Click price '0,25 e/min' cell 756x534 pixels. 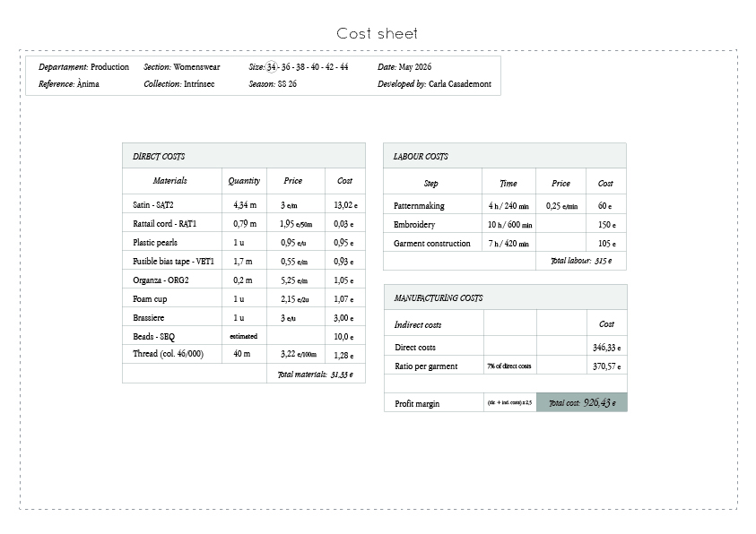click(561, 205)
